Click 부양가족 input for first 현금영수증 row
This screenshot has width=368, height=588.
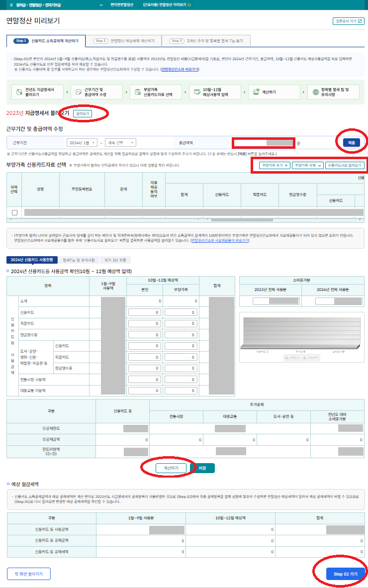coord(181,334)
